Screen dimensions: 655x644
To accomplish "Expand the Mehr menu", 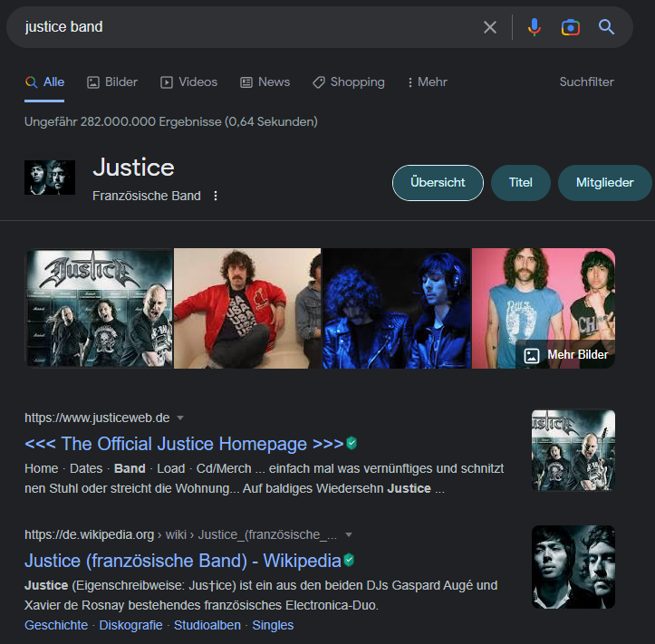I will click(x=428, y=82).
